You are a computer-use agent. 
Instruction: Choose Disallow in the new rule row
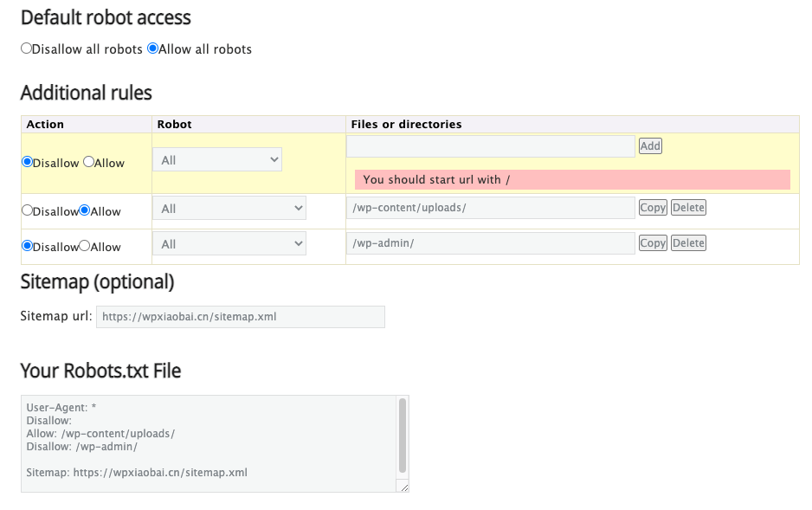(x=27, y=162)
